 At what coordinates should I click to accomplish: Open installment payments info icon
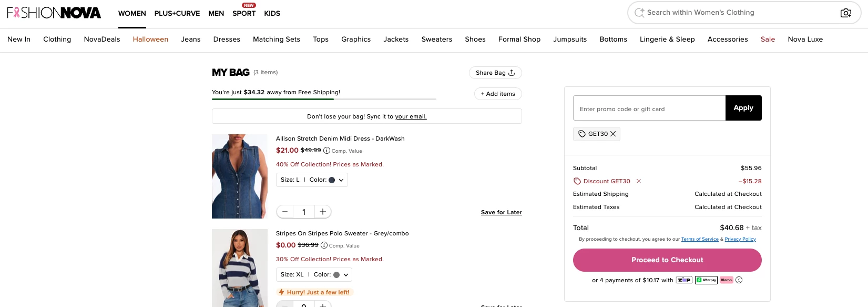739,280
